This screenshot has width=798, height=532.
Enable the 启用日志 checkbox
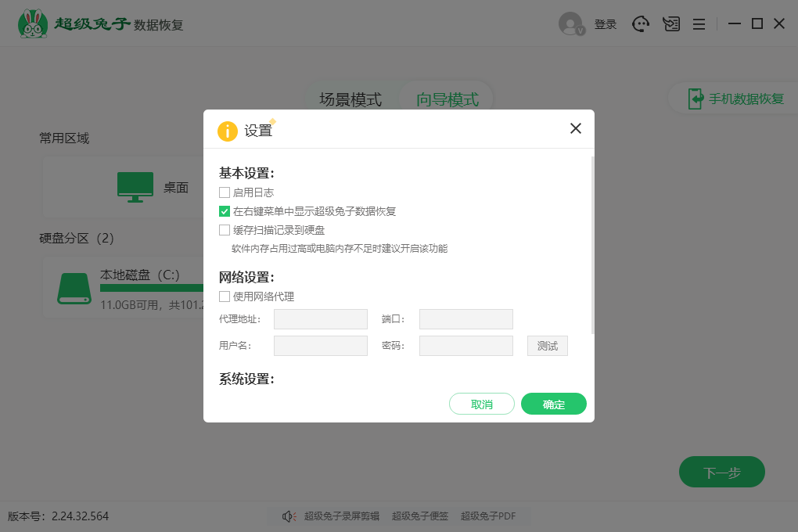[x=225, y=192]
